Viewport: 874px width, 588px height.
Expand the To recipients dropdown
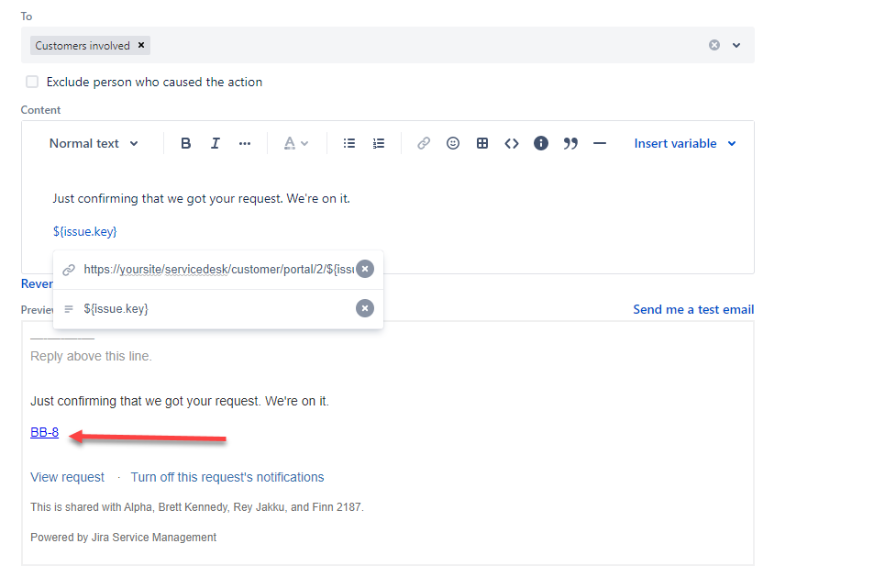tap(736, 45)
